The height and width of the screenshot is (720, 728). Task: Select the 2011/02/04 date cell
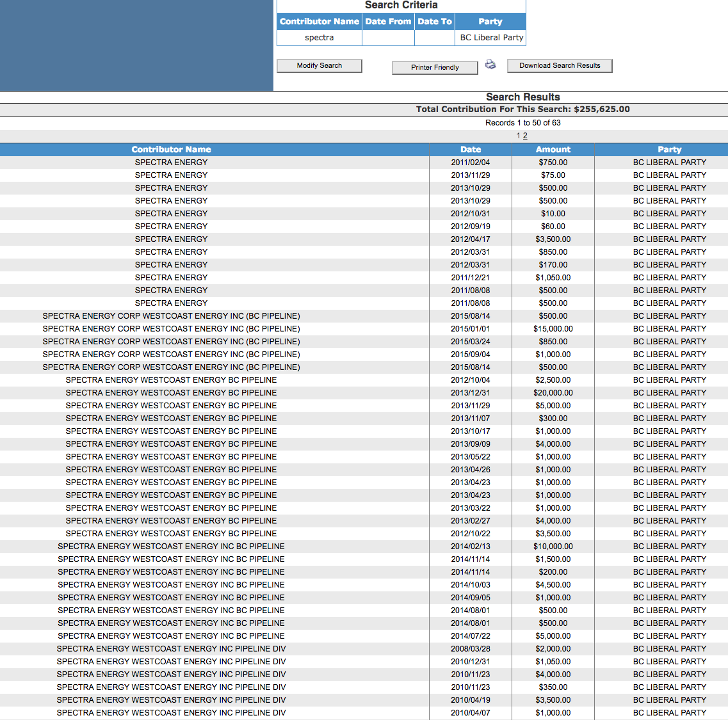pos(471,163)
